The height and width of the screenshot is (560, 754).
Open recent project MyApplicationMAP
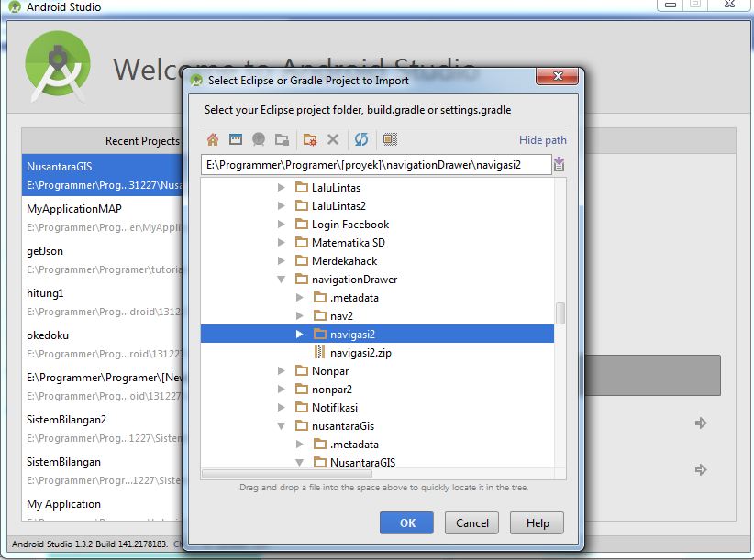click(x=103, y=217)
